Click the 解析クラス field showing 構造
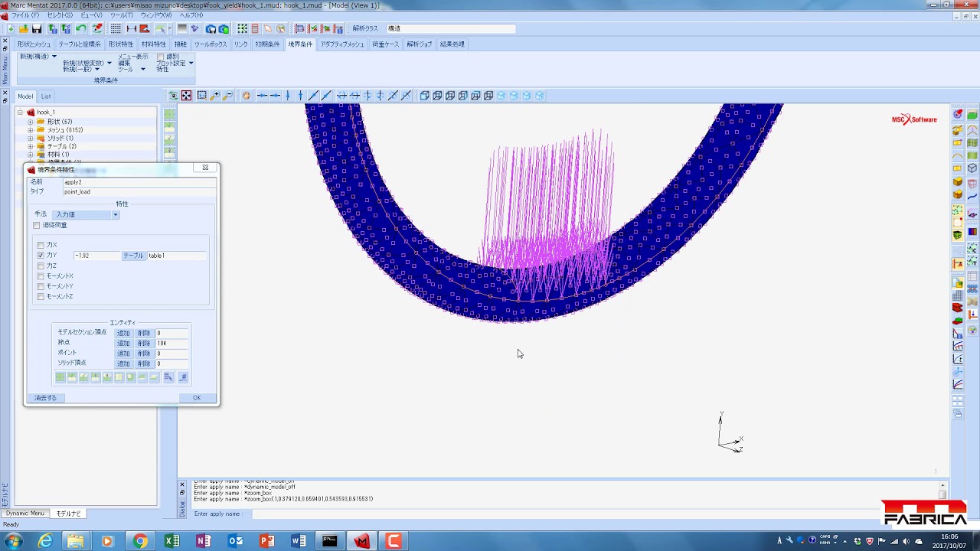Image resolution: width=980 pixels, height=551 pixels. click(x=450, y=29)
